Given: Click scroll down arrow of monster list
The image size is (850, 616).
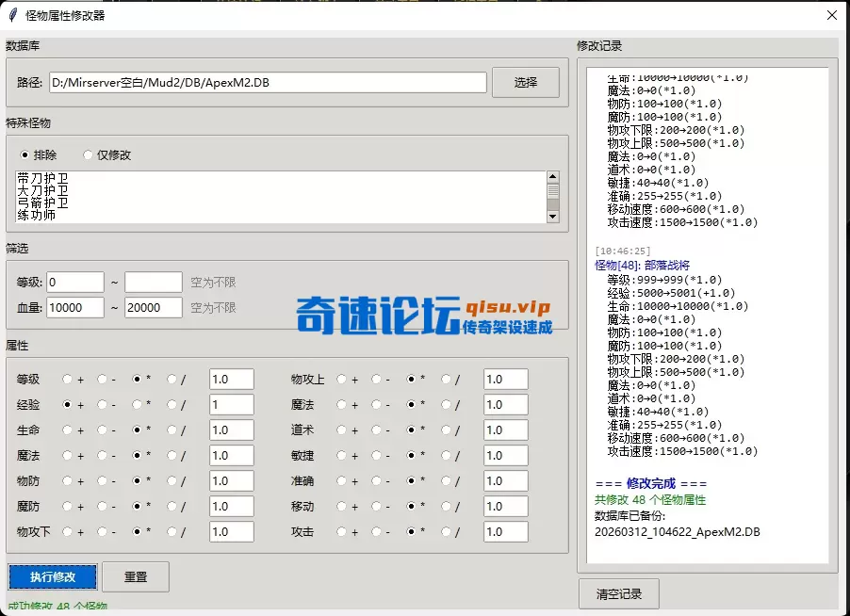Looking at the screenshot, I should point(553,217).
